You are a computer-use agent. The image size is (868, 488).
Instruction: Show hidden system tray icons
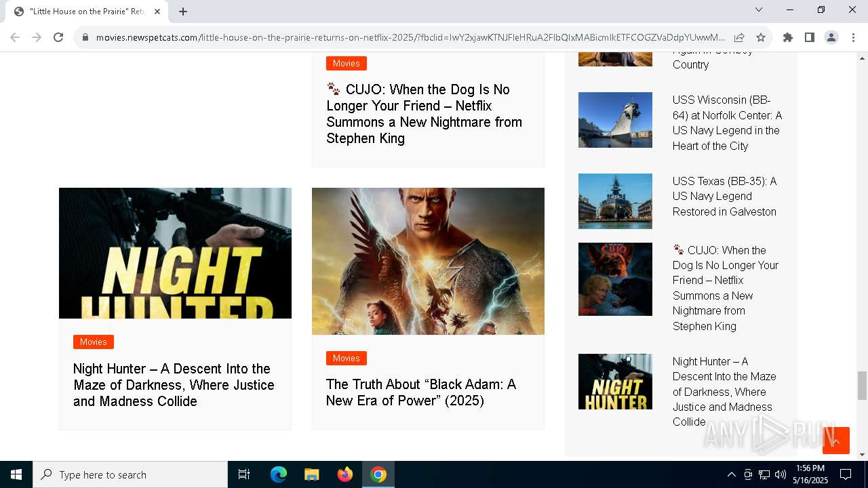[731, 474]
